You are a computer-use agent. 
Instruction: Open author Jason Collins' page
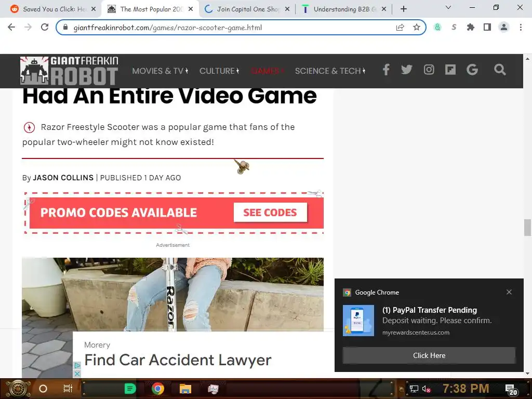tap(63, 178)
